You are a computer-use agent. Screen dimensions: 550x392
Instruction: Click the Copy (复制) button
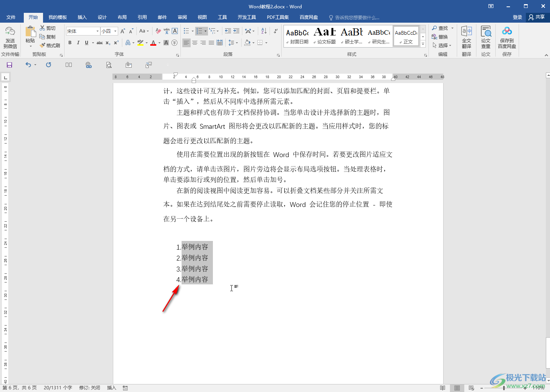[x=48, y=37]
